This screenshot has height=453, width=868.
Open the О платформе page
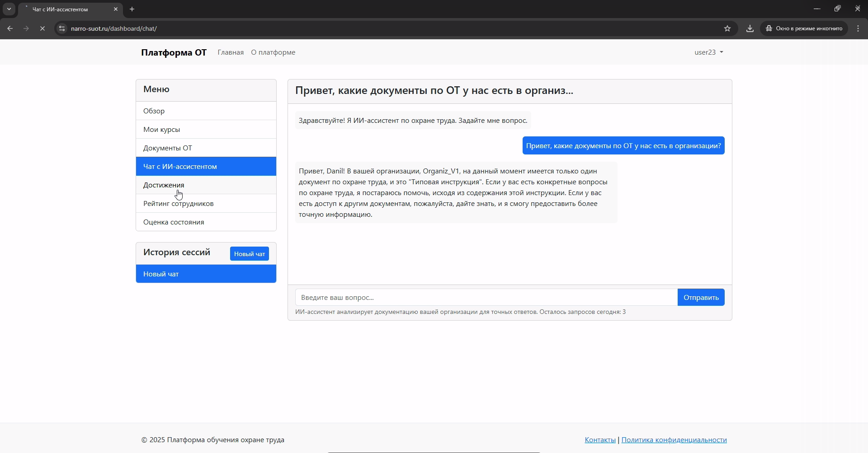(x=273, y=52)
